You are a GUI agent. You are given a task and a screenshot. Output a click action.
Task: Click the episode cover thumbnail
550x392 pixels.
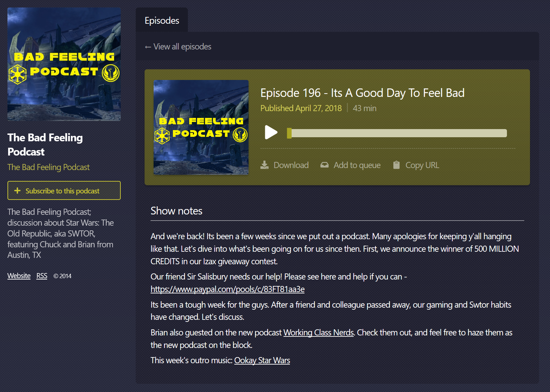click(x=201, y=127)
